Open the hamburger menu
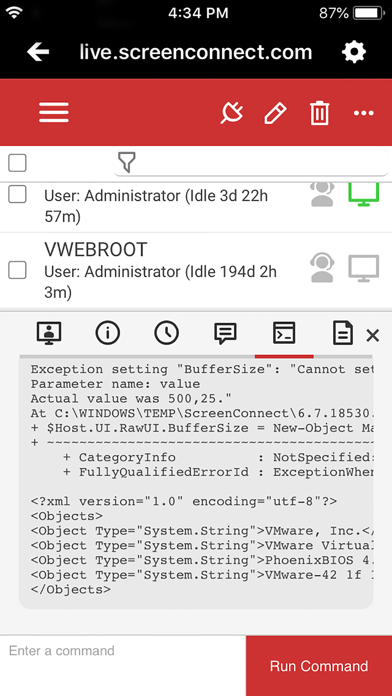The height and width of the screenshot is (696, 392). tap(54, 112)
